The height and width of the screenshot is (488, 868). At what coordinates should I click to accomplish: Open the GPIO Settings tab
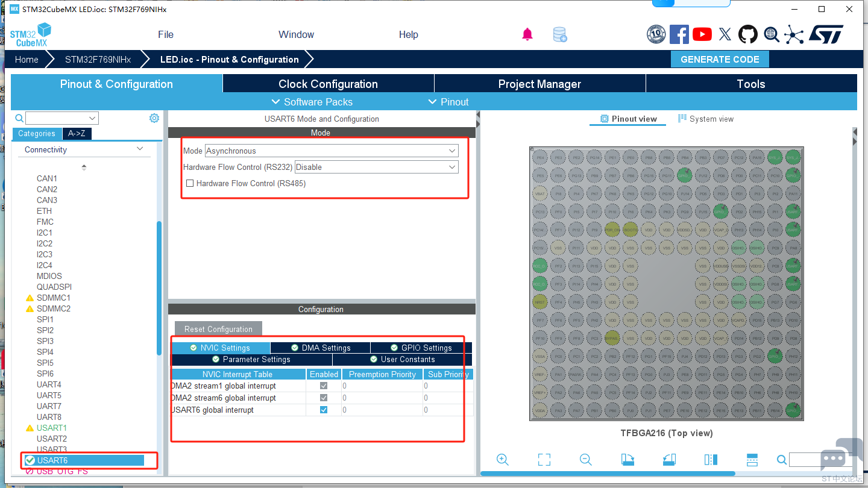click(x=421, y=348)
